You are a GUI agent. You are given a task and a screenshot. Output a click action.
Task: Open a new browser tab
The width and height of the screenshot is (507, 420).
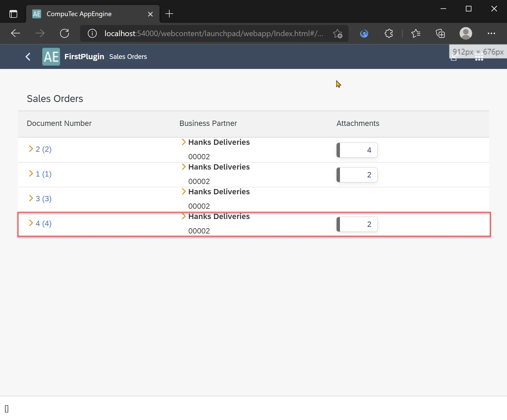point(169,14)
